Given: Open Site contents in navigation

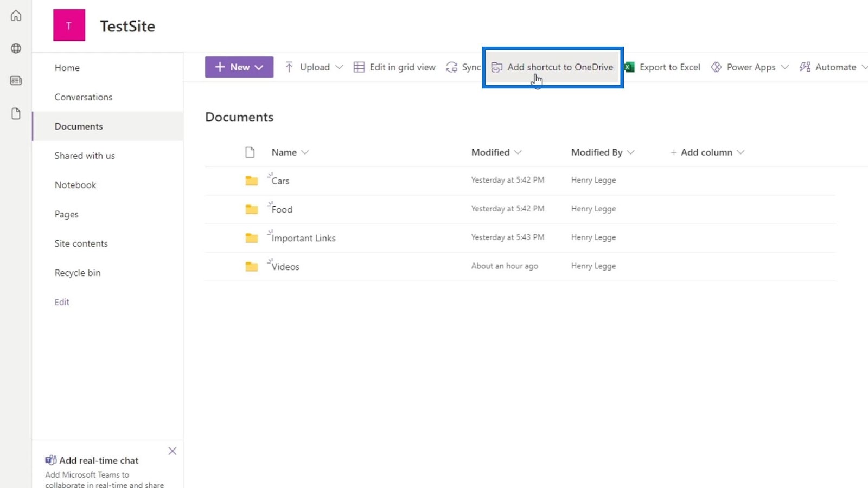Looking at the screenshot, I should [81, 243].
